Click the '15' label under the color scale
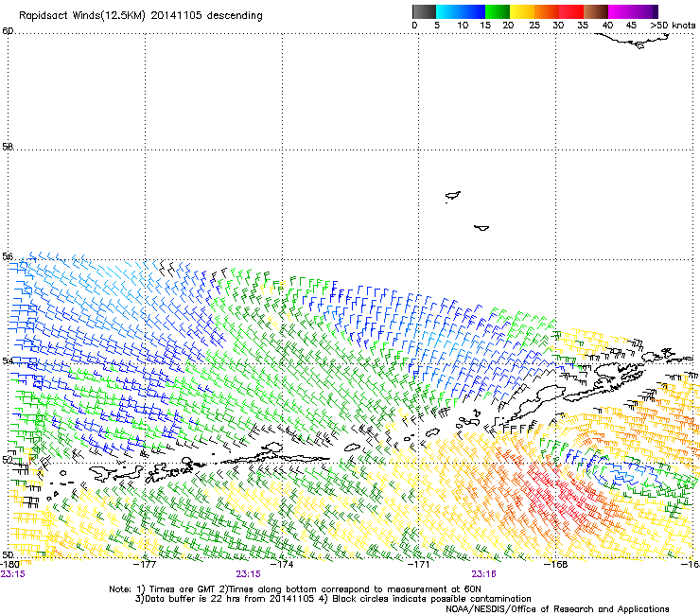Screen dimensions: 700x615 pyautogui.click(x=485, y=26)
